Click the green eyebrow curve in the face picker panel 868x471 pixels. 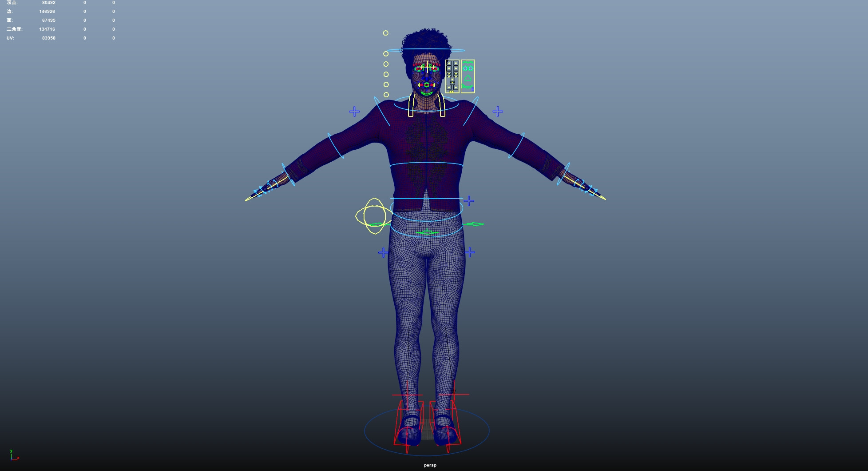pos(468,63)
